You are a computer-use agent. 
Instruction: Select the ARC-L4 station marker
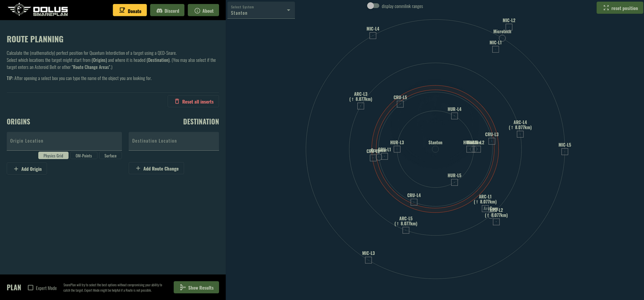pyautogui.click(x=520, y=134)
